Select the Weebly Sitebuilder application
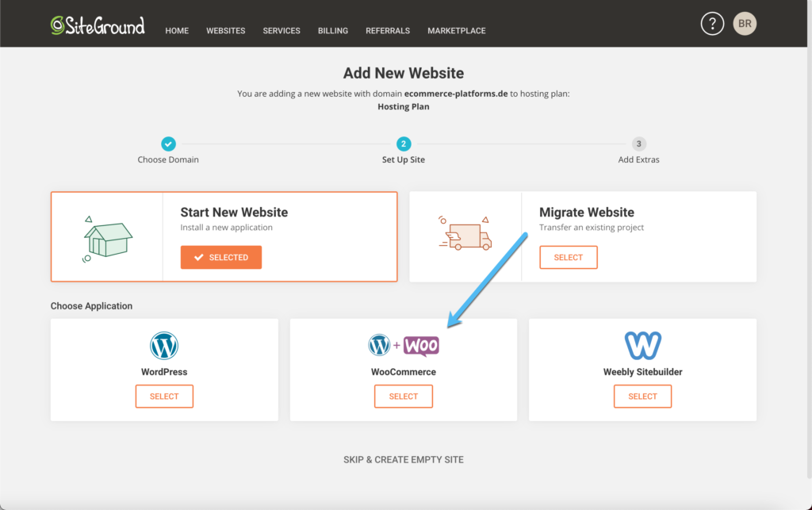Screen dimensions: 812x510 tap(642, 396)
